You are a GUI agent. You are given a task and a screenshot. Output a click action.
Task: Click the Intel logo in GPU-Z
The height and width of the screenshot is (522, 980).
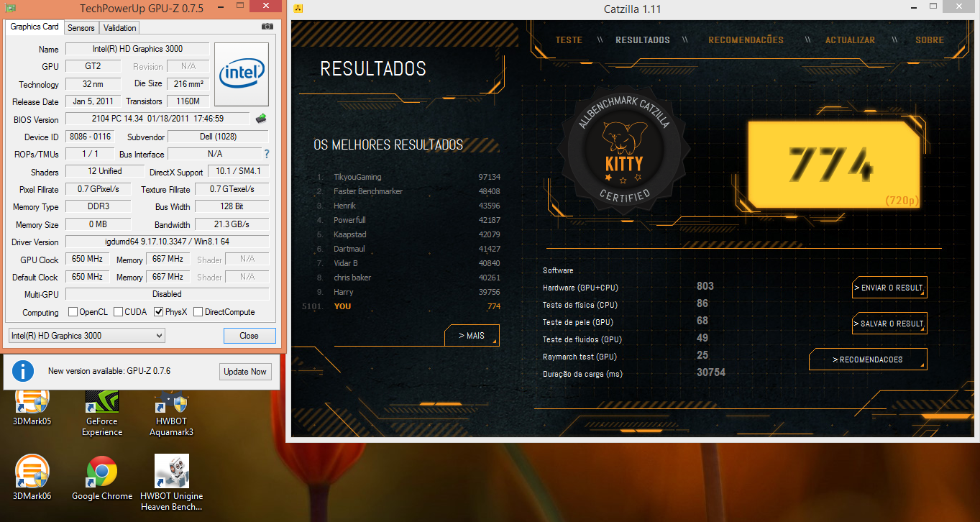[x=242, y=75]
